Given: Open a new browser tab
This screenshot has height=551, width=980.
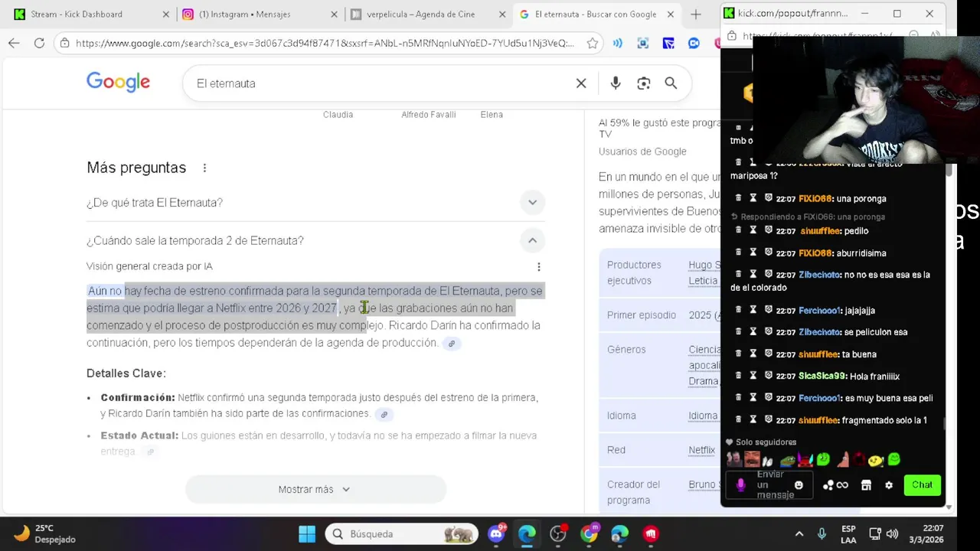Looking at the screenshot, I should pos(695,14).
